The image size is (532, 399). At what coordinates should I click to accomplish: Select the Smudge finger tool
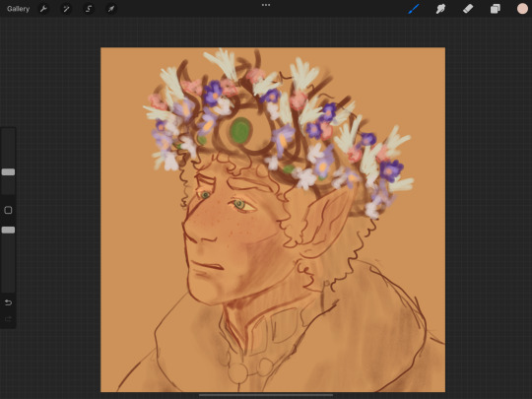(x=440, y=9)
